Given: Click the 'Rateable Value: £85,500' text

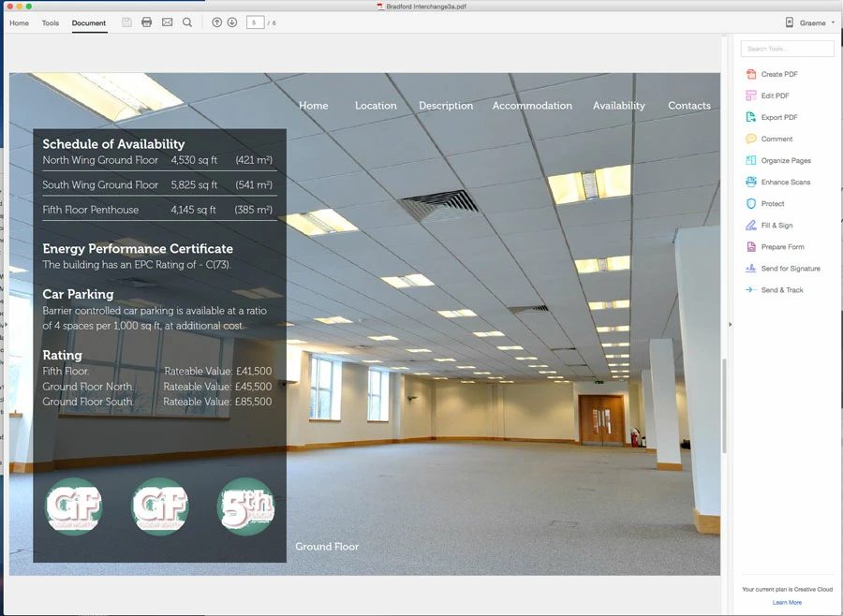Looking at the screenshot, I should click(x=217, y=402).
